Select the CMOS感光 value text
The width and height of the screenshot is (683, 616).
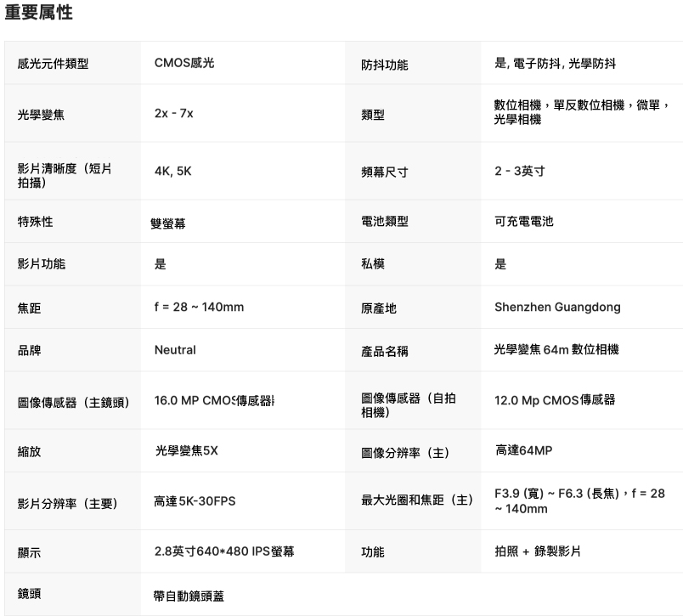click(184, 63)
